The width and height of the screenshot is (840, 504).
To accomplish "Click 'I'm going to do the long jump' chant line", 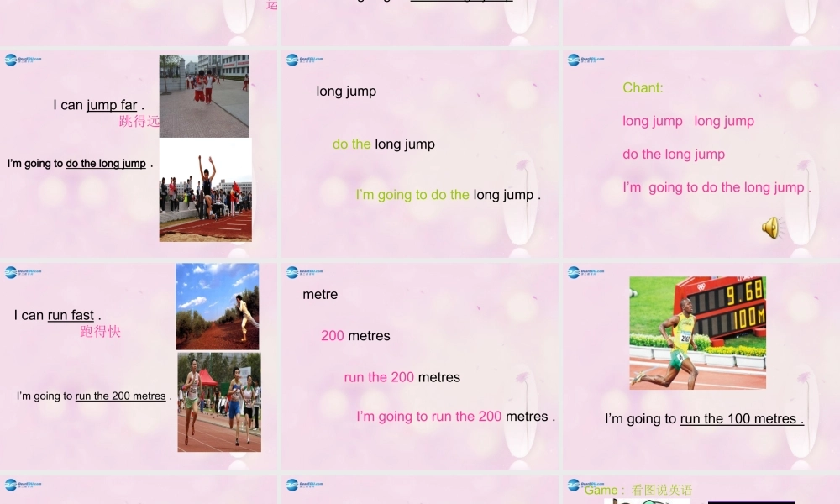I will [717, 187].
